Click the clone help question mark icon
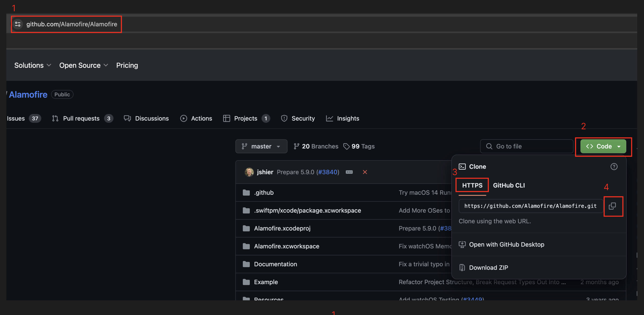Viewport: 644px width, 315px height. [x=614, y=167]
